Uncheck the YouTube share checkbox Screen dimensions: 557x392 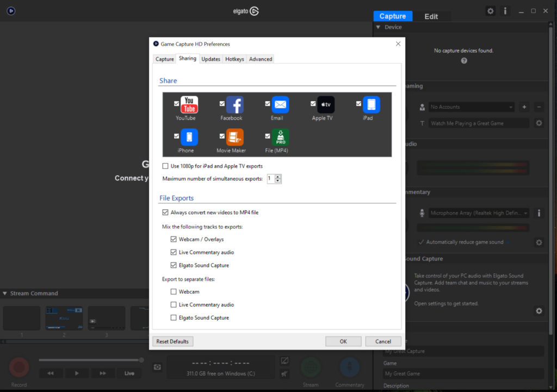[x=177, y=104]
